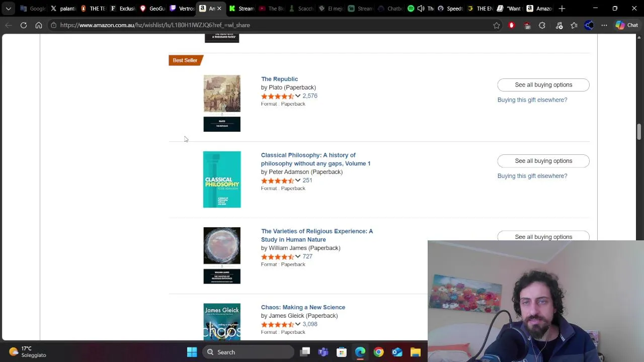Open Task View on the taskbar
Viewport: 644px width, 362px height.
coord(305,352)
